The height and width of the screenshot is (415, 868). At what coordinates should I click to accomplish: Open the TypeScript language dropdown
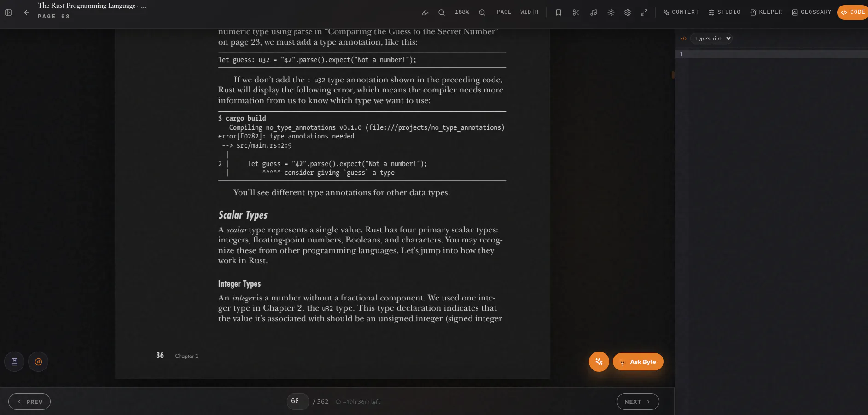(x=712, y=39)
